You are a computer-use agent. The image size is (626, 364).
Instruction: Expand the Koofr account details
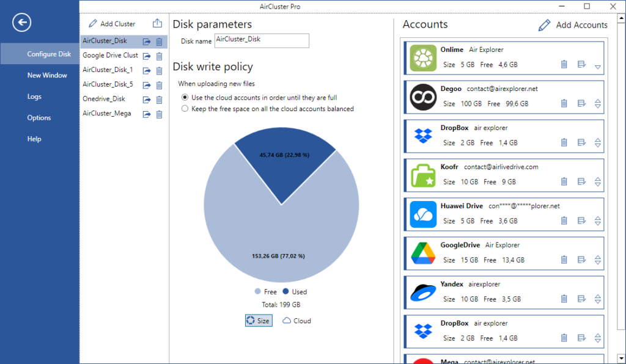(x=597, y=181)
